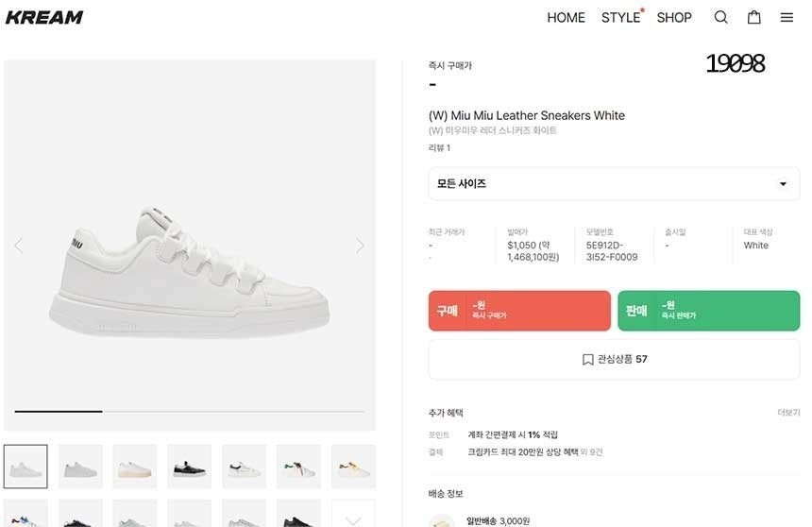Select the green-accent sneaker thumbnail

[x=298, y=467]
